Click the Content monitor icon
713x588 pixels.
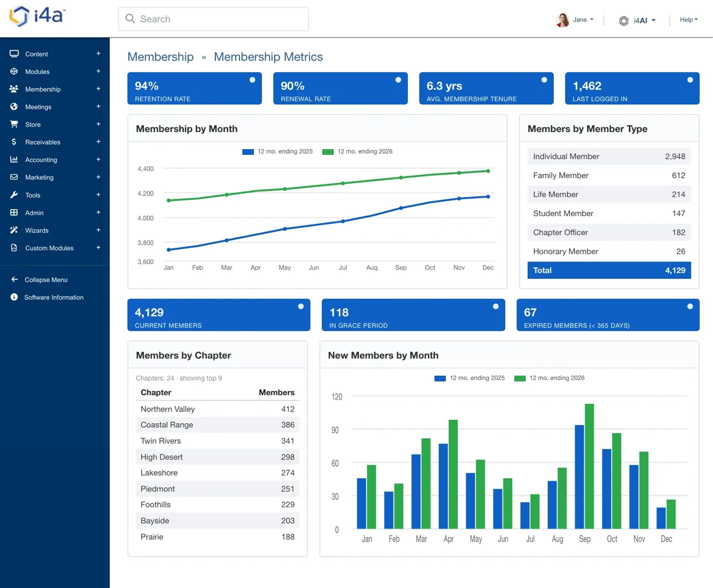click(14, 54)
